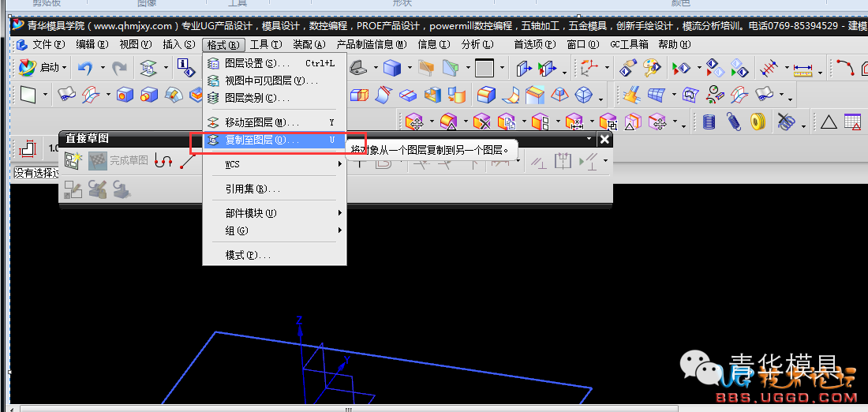The height and width of the screenshot is (412, 868).
Task: Open the 帮助(H) menu
Action: (x=674, y=44)
